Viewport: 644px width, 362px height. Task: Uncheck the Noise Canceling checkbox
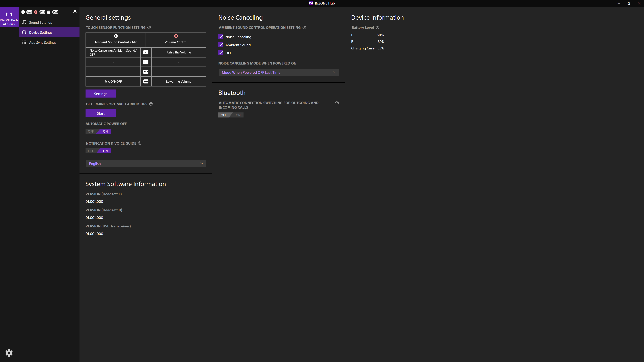[221, 37]
